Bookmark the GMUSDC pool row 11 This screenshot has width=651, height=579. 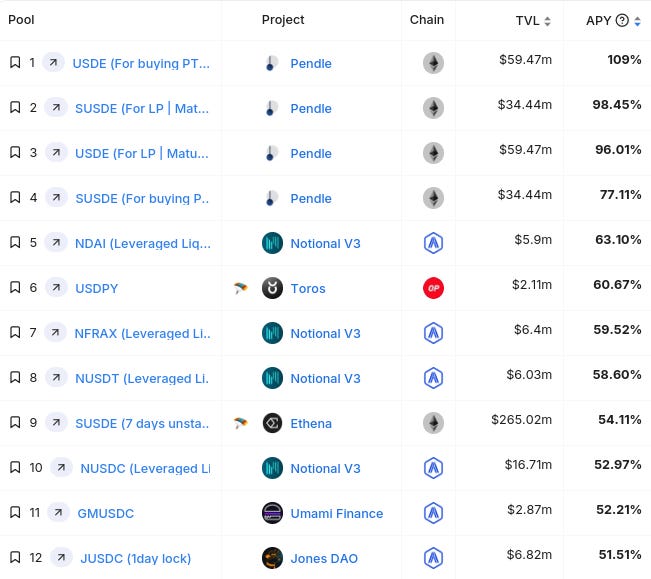click(x=15, y=512)
